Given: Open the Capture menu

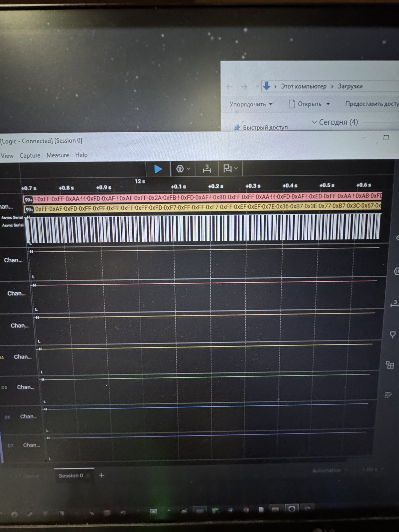Looking at the screenshot, I should 30,155.
